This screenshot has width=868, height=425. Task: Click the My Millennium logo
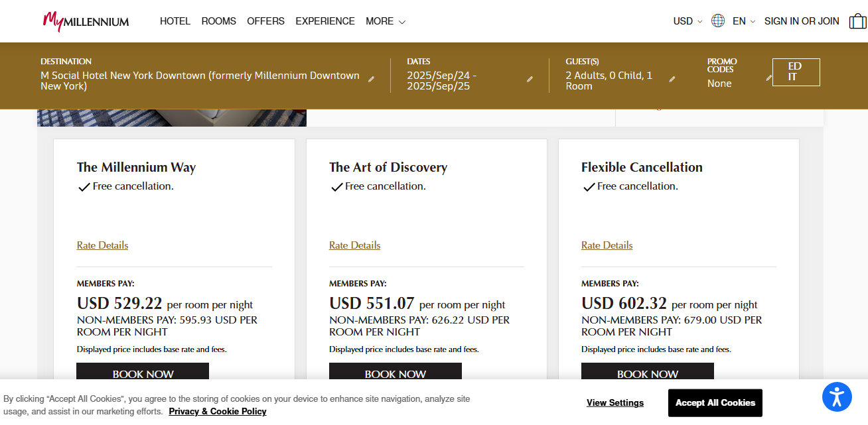click(x=86, y=21)
